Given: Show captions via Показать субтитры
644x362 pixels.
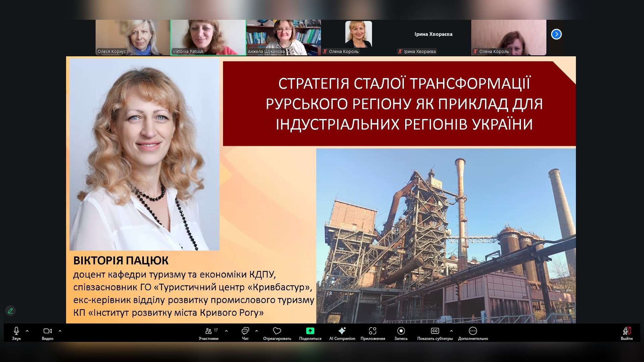Looking at the screenshot, I should pyautogui.click(x=435, y=331).
